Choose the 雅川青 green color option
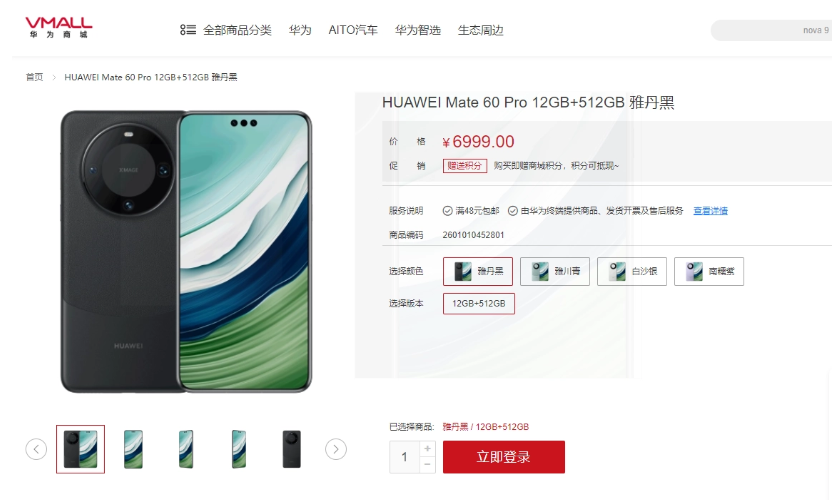 pyautogui.click(x=554, y=271)
